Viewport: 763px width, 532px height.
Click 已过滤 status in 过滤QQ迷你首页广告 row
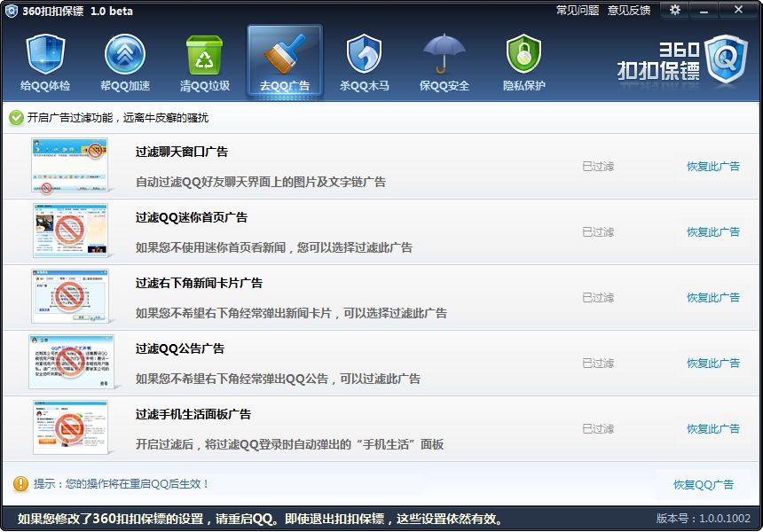pos(598,232)
